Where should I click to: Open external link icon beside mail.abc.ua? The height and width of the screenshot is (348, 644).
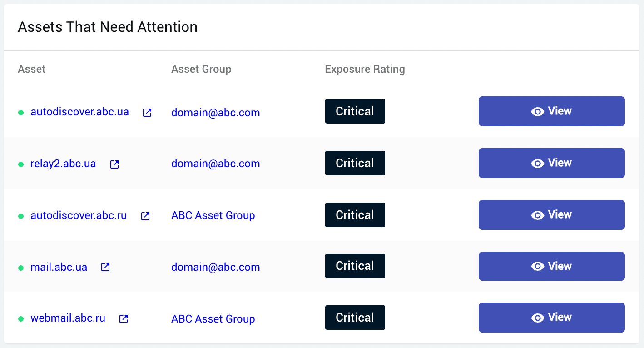pos(105,267)
